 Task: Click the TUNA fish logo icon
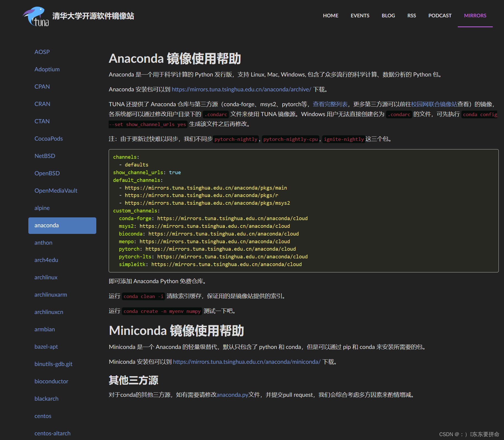click(36, 17)
